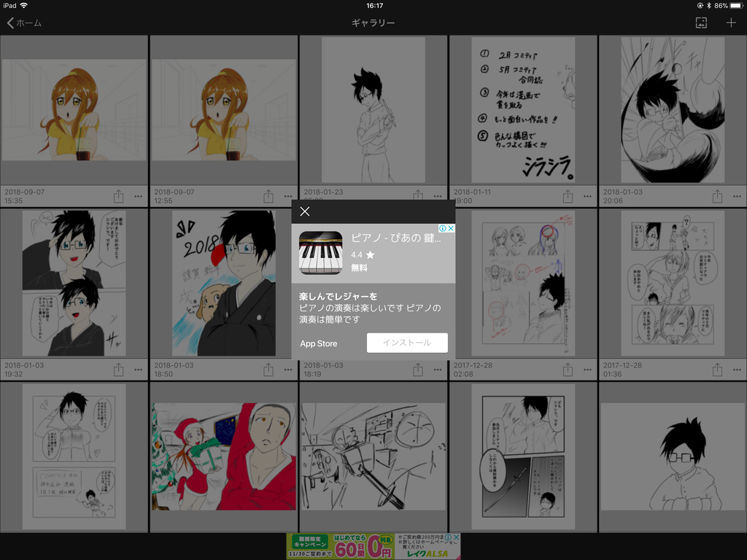The height and width of the screenshot is (560, 747).
Task: Open the standing boy sketch from 2018-01-23
Action: [x=373, y=110]
